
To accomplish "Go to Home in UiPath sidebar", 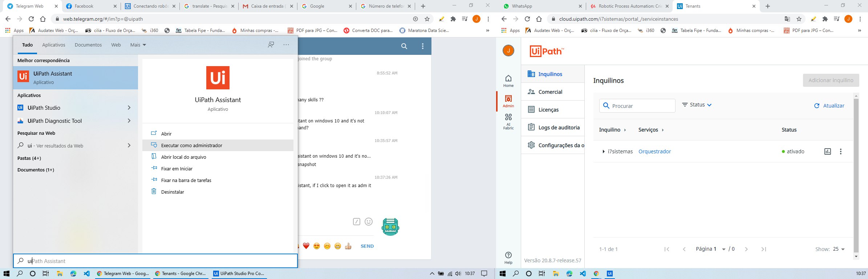I will pos(508,81).
